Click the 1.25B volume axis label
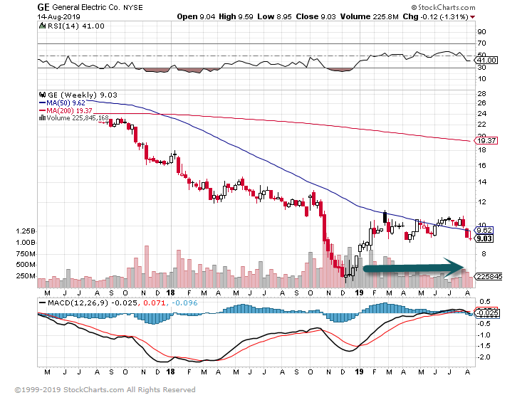This screenshot has height=405, width=532. [x=26, y=231]
